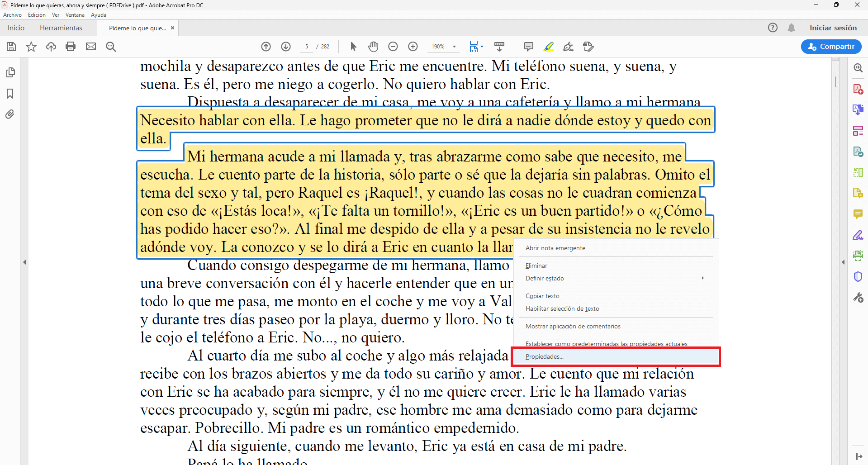Screen dimensions: 868x465
Task: Open the bookmarks panel
Action: click(x=10, y=94)
